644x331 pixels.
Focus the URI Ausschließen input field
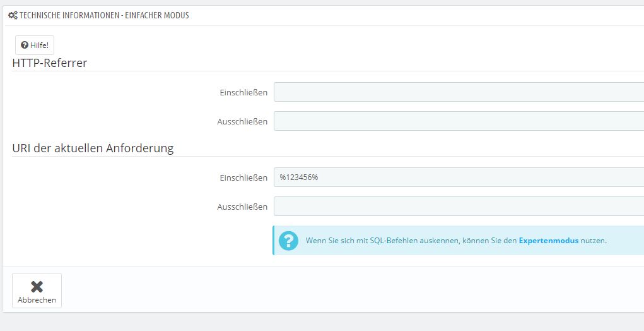[459, 207]
